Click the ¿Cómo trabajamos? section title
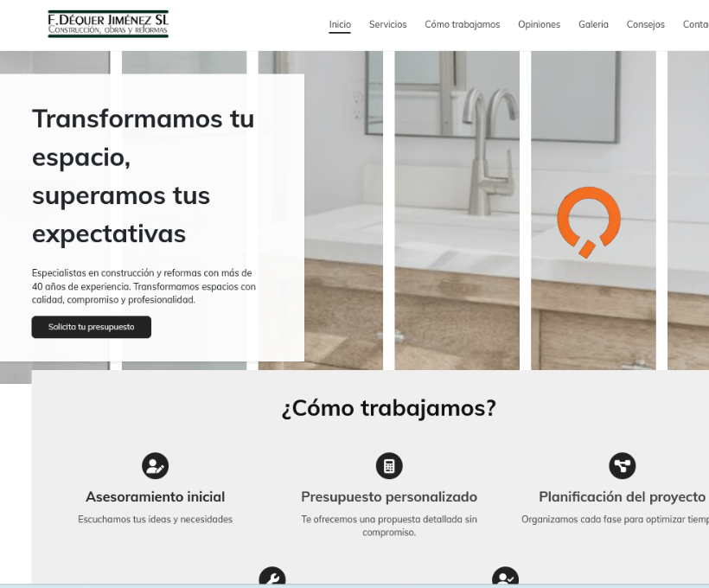The width and height of the screenshot is (709, 588). (x=389, y=408)
